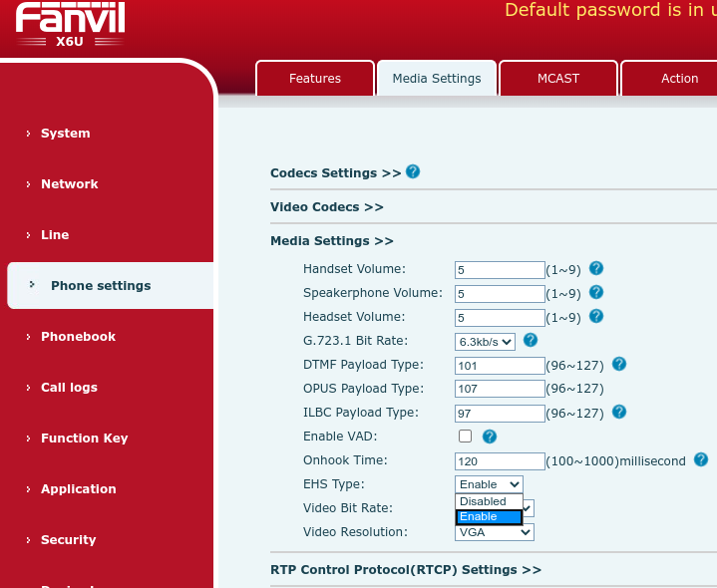
Task: Select the Media Settings tab
Action: (437, 78)
